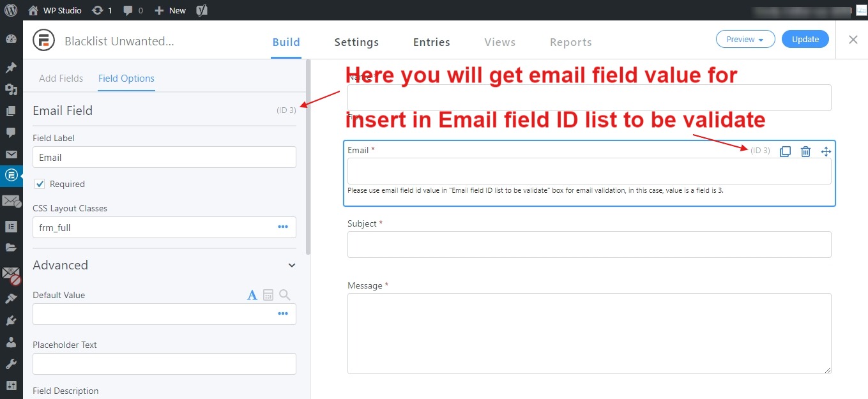Viewport: 868px width, 399px height.
Task: Open the Appearance brush sidebar icon
Action: 11,299
